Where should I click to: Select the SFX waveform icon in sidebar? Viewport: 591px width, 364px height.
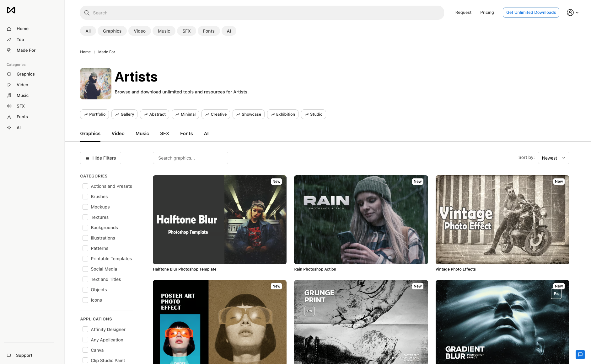(9, 106)
